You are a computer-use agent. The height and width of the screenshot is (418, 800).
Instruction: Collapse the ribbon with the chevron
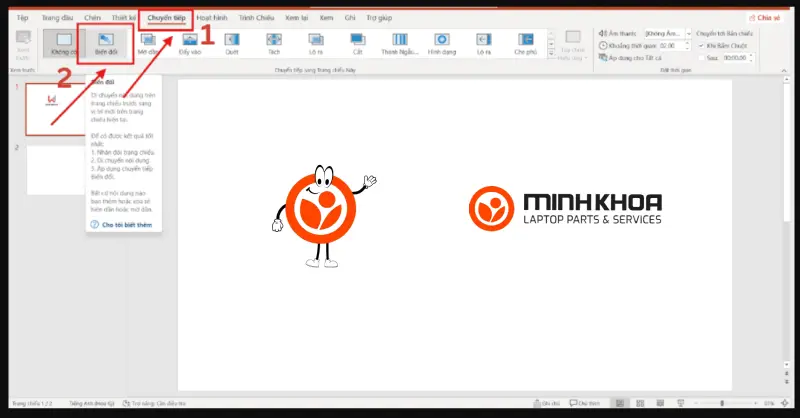[x=784, y=70]
